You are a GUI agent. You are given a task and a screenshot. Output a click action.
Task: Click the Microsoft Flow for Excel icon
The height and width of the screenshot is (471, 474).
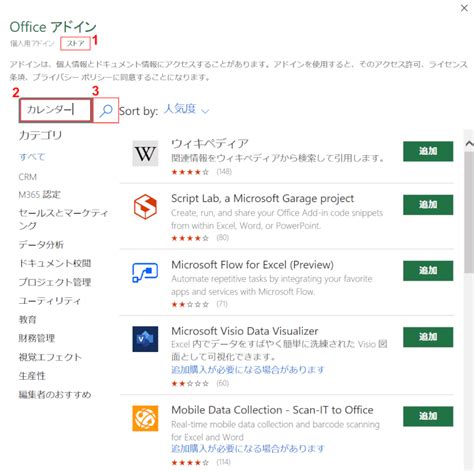pos(145,272)
